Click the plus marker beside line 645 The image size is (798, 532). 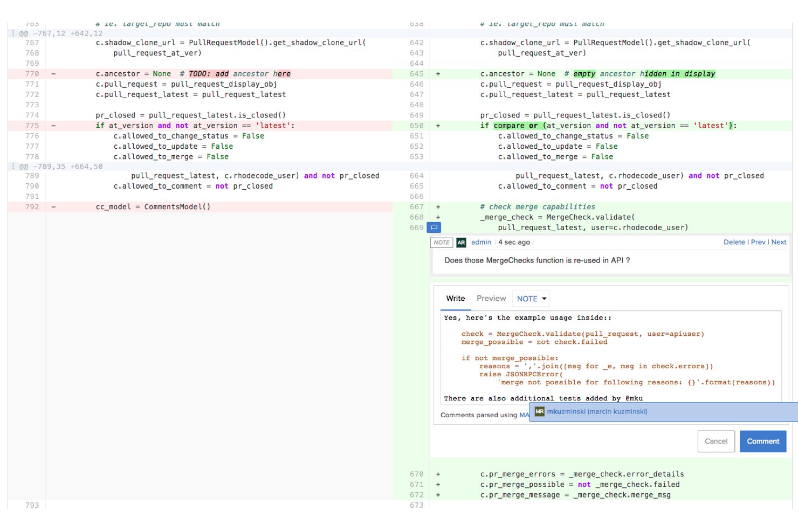click(438, 74)
